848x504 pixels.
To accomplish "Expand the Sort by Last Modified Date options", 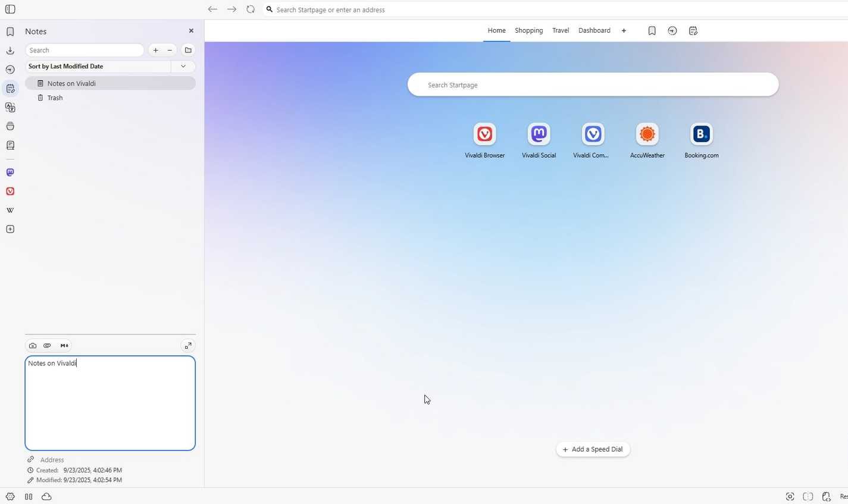I will click(183, 66).
